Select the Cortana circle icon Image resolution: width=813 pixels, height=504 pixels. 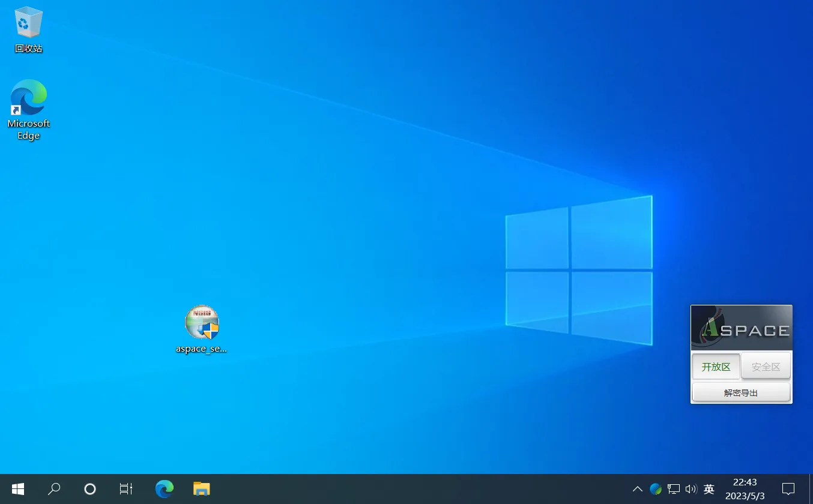tap(89, 489)
